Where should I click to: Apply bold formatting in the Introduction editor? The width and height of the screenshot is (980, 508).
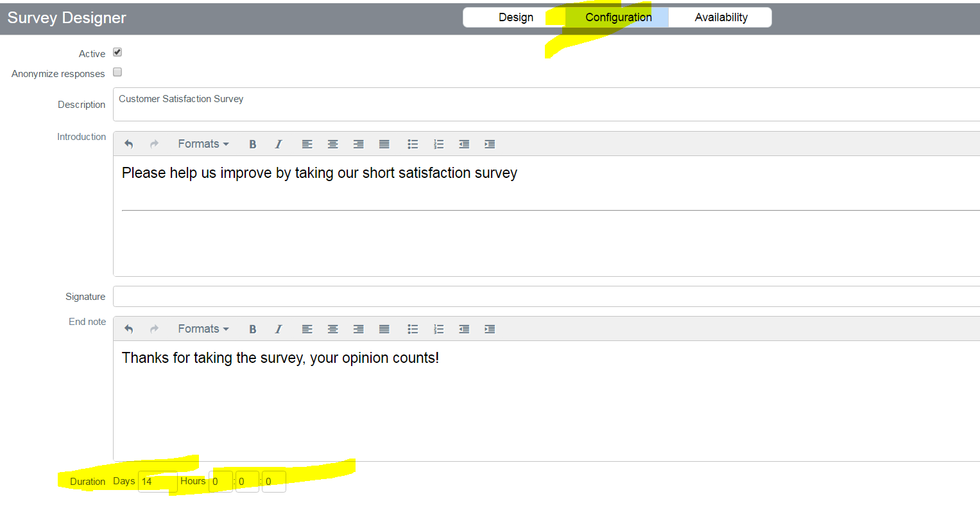coord(253,144)
